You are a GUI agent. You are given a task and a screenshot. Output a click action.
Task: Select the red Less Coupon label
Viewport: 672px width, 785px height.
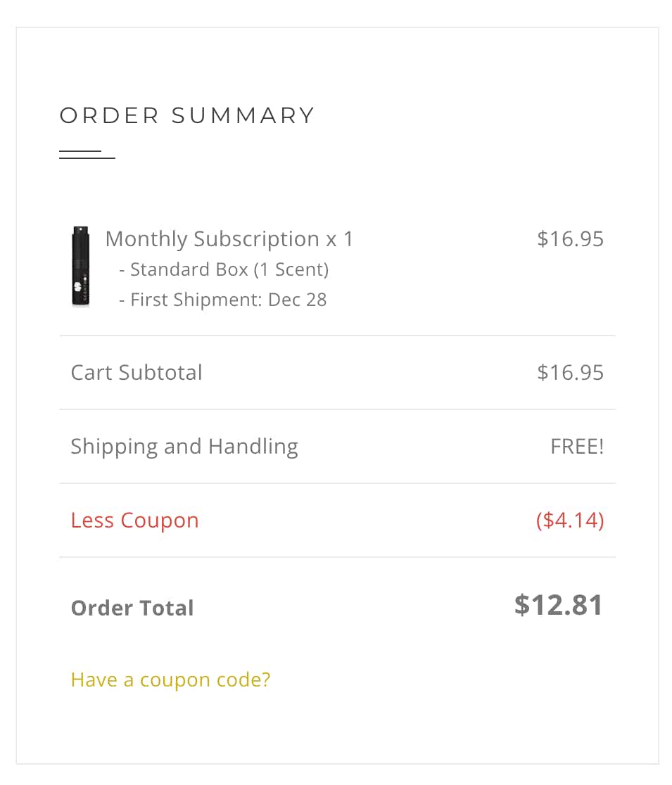[134, 520]
